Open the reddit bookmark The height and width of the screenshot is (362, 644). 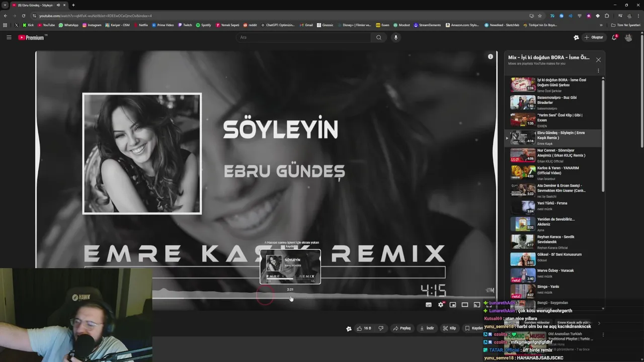(x=250, y=25)
